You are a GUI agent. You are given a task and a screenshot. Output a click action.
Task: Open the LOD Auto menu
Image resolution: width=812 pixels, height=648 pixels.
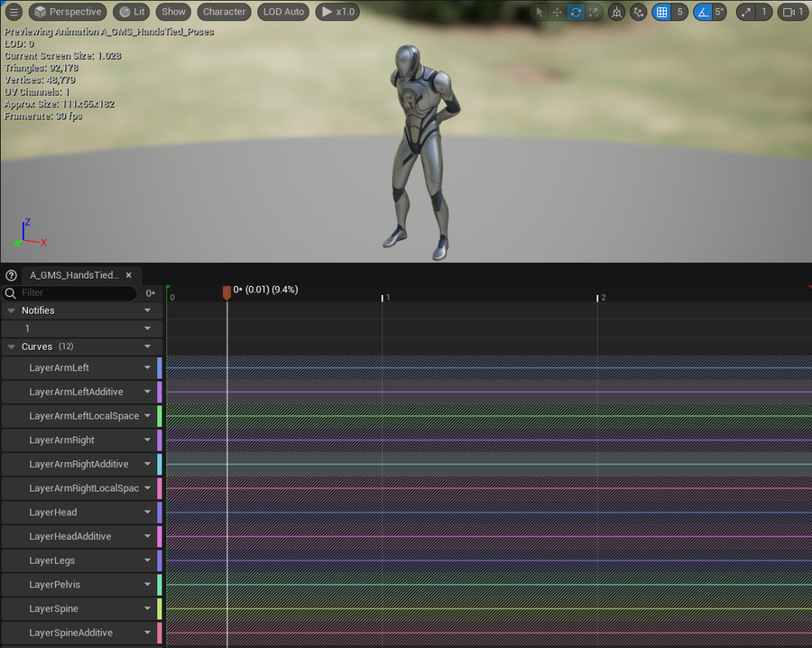pyautogui.click(x=283, y=12)
